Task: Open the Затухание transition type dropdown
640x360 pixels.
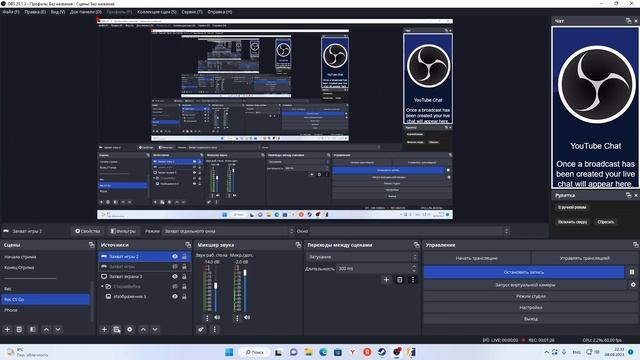Action: [x=362, y=257]
